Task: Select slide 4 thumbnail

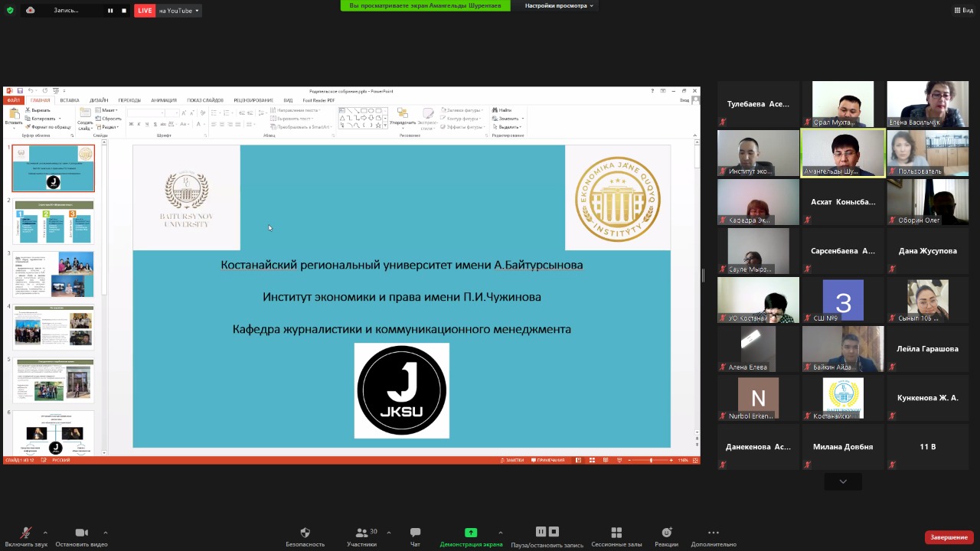Action: tap(54, 328)
